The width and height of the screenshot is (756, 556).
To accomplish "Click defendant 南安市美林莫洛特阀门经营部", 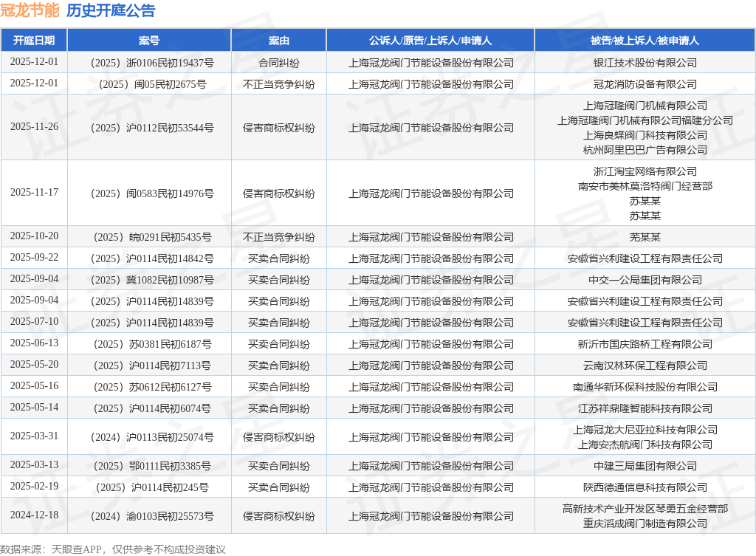I will (x=645, y=186).
